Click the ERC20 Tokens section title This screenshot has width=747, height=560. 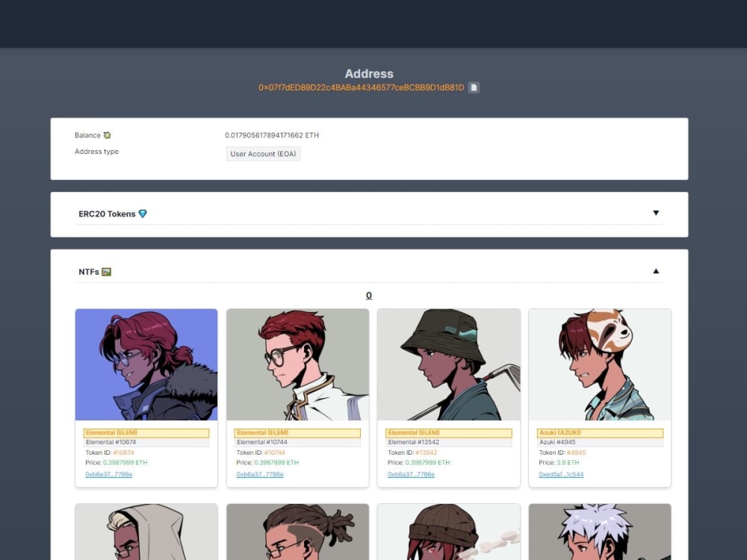[x=107, y=214]
